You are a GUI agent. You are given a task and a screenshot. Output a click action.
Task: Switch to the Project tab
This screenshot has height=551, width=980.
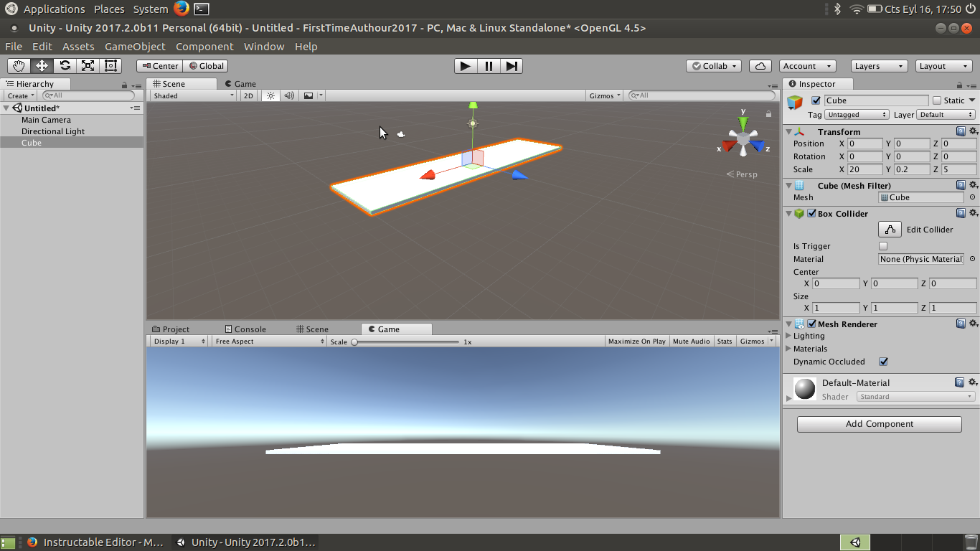tap(171, 329)
